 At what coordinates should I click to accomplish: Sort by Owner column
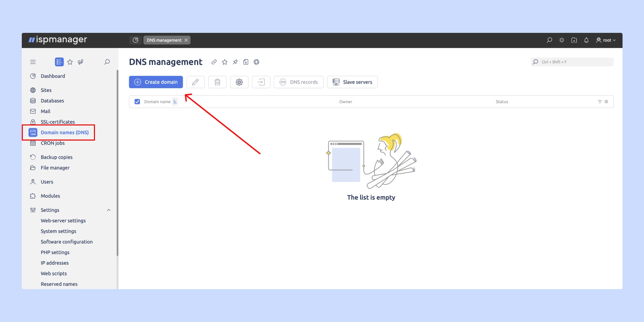[345, 102]
